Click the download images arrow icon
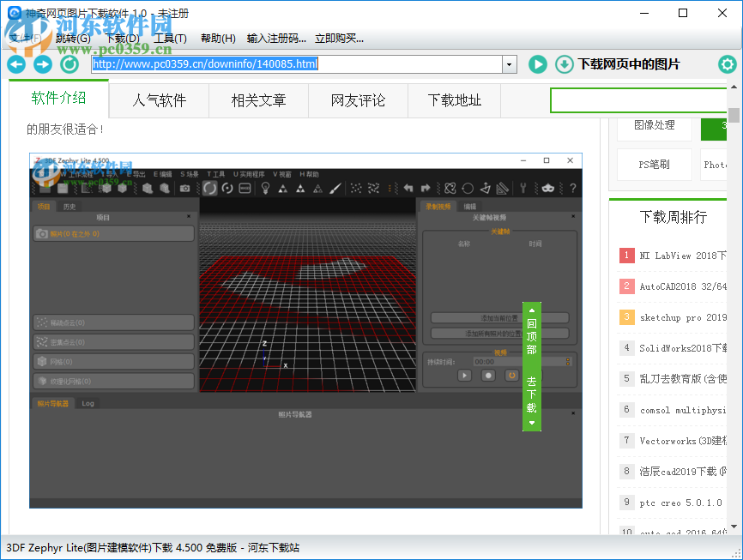 pos(564,64)
